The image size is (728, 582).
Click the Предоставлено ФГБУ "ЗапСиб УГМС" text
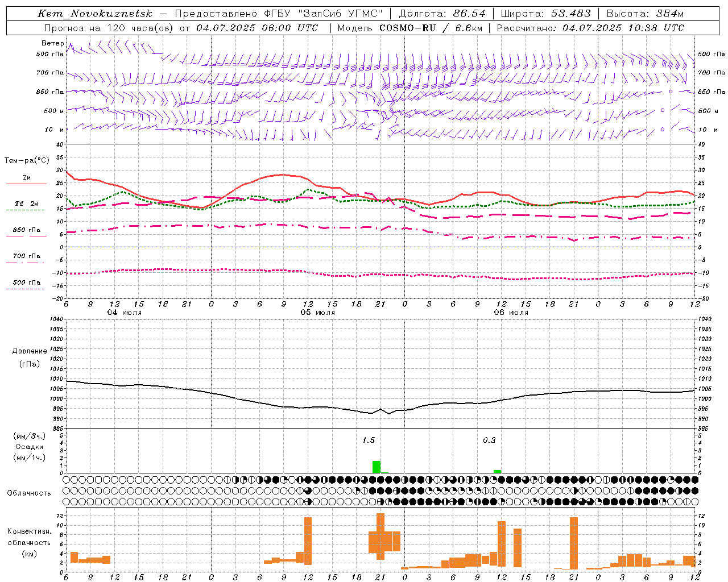[279, 14]
